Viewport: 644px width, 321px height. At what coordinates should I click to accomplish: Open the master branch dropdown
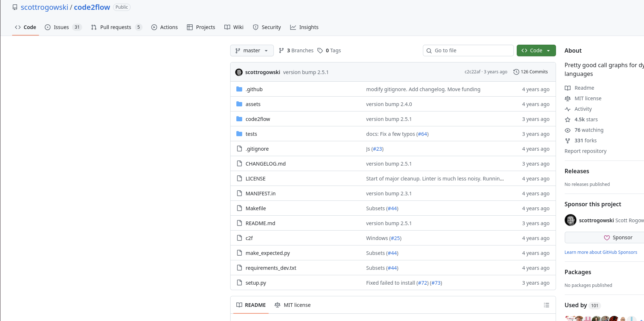pos(252,50)
